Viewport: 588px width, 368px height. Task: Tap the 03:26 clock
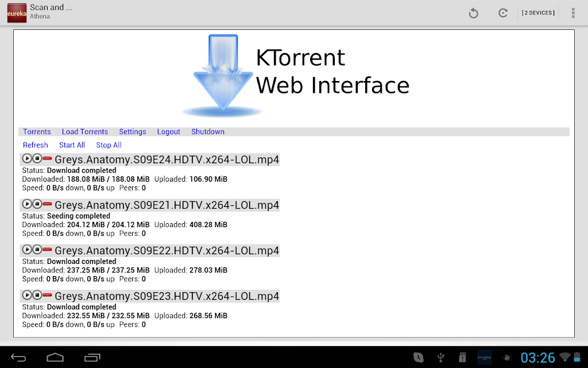pos(537,358)
